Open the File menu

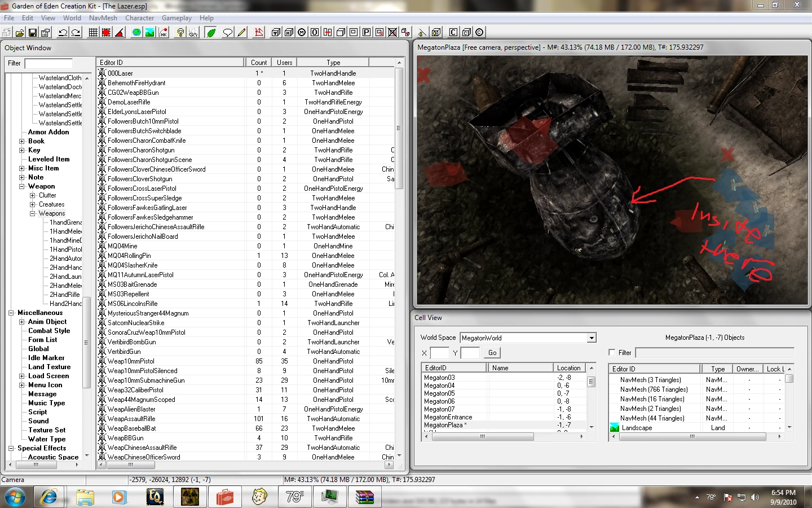(9, 18)
